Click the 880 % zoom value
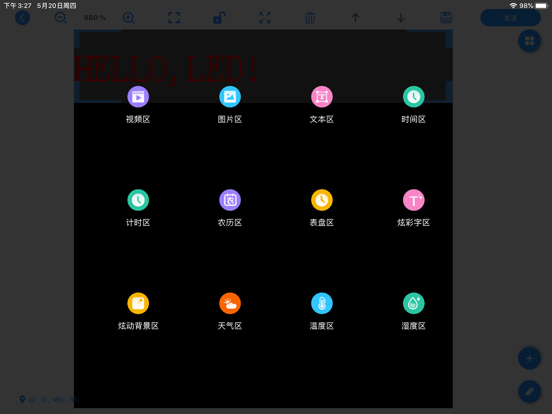This screenshot has height=414, width=552. click(x=95, y=18)
